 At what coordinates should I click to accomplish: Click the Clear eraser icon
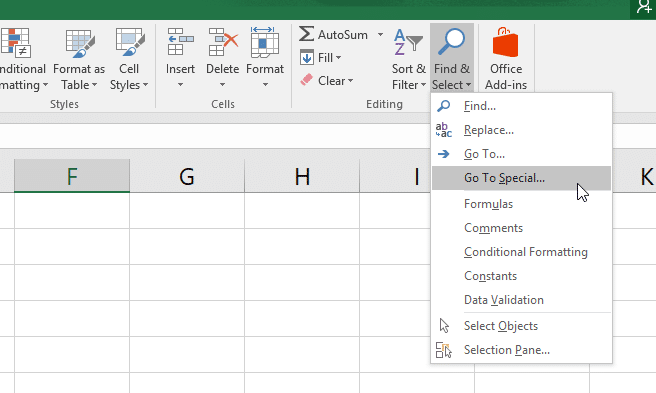307,80
